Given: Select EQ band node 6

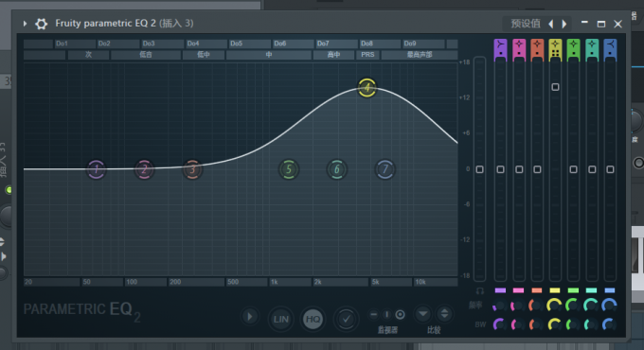Looking at the screenshot, I should coord(337,169).
